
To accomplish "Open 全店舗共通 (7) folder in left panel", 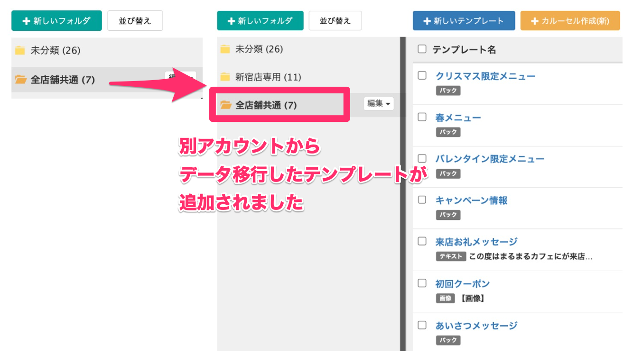I will click(x=63, y=80).
